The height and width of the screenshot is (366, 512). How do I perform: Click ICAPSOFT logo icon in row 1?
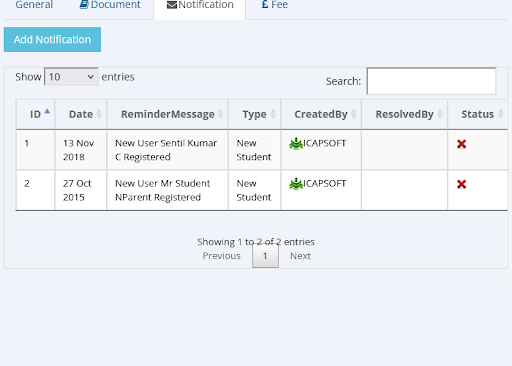[x=296, y=144]
